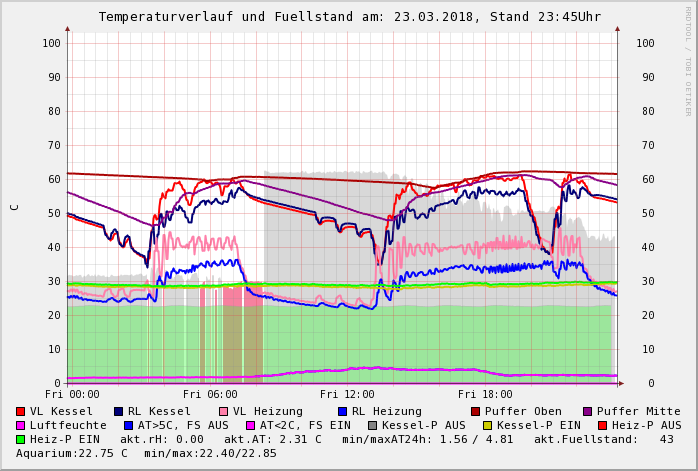Select the blue RL Heizung legend swatch
Viewport: 698px width, 471px height.
click(342, 411)
